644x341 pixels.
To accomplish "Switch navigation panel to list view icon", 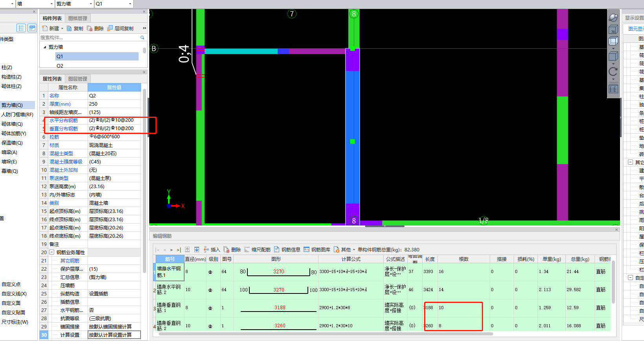I will coord(21,28).
